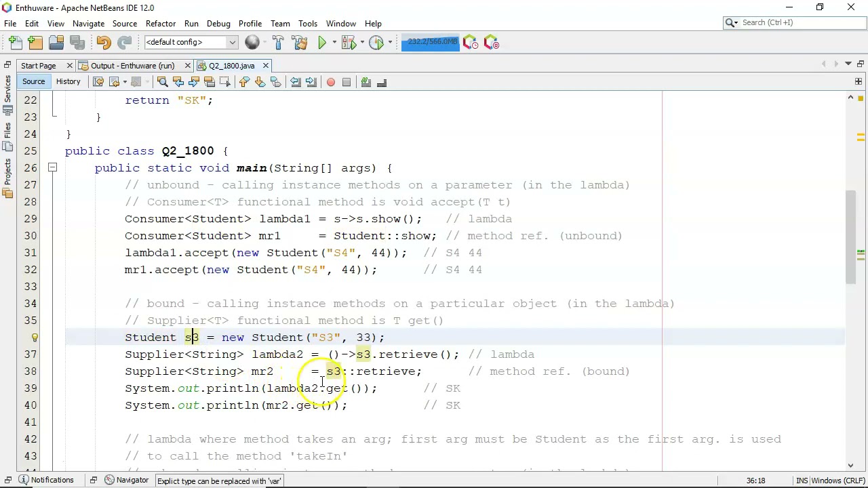Open the File menu
This screenshot has width=868, height=488.
pos(10,23)
